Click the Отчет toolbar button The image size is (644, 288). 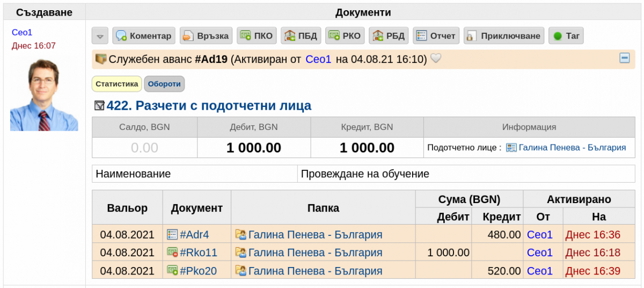[436, 36]
